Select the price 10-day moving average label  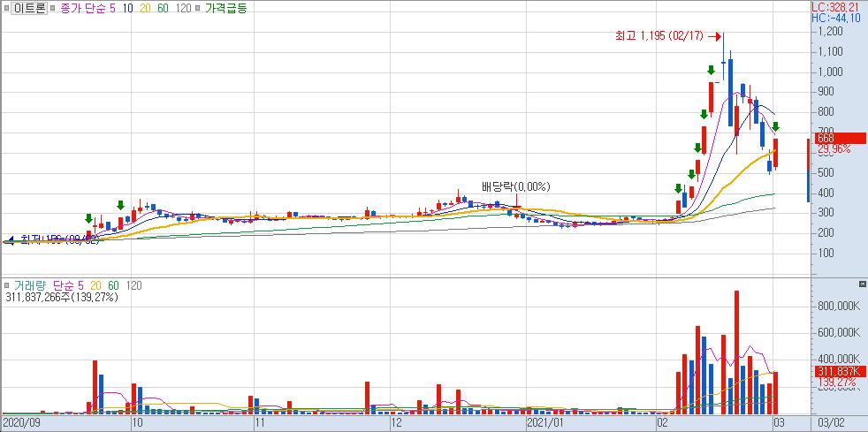coord(128,8)
